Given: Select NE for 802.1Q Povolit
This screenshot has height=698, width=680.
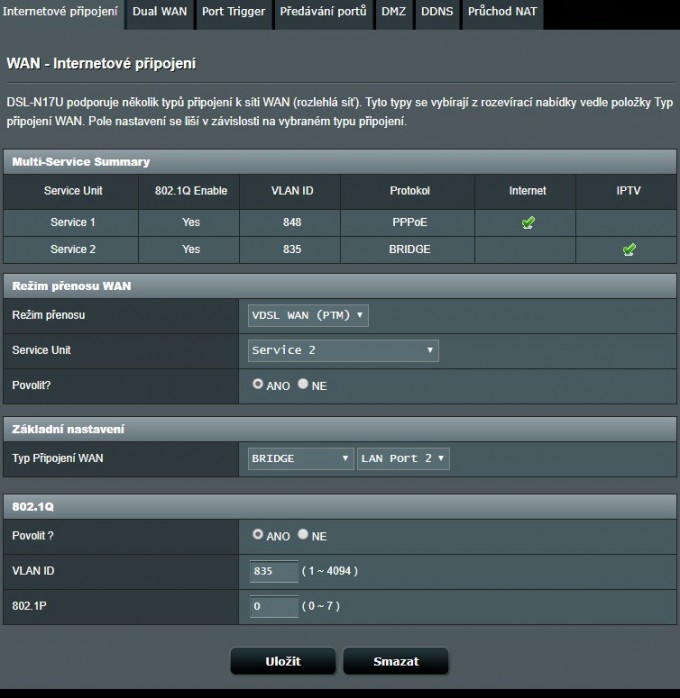Looking at the screenshot, I should click(303, 534).
